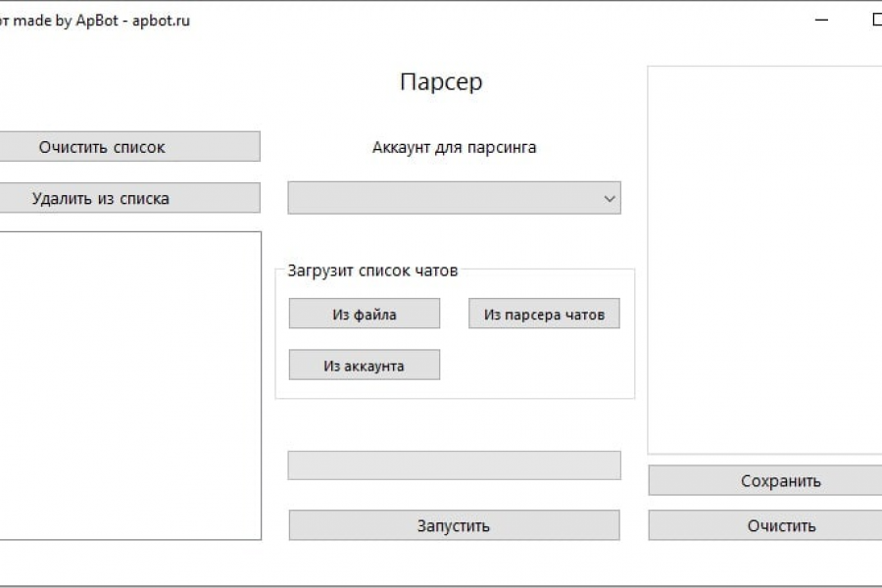This screenshot has width=882, height=588.
Task: Click empty space inside the chat loading group box
Action: pos(549,367)
